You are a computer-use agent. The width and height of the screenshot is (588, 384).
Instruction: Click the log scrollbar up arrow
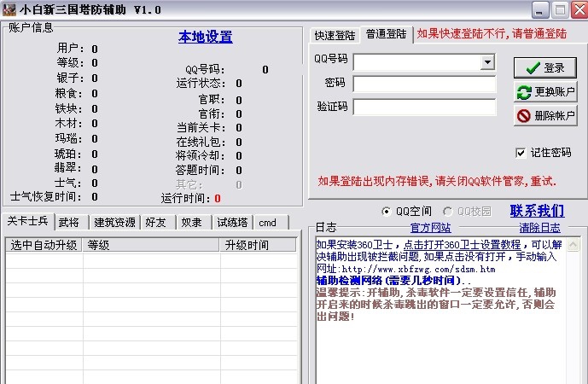pos(573,245)
